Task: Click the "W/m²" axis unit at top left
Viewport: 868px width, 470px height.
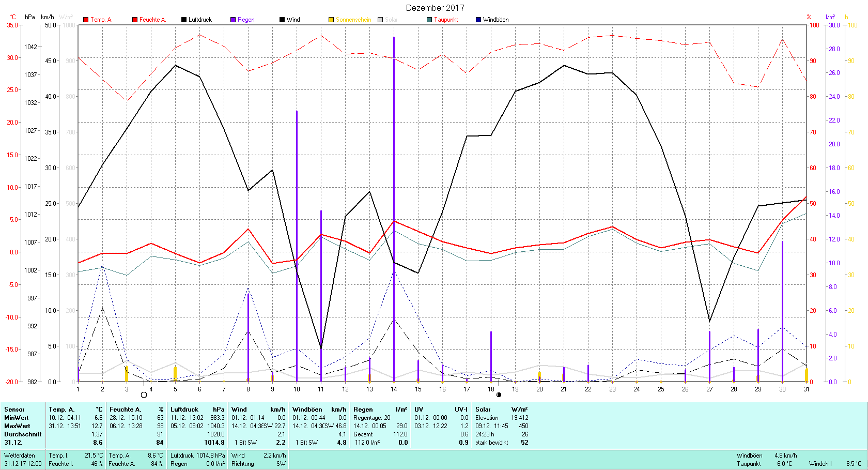Action: pyautogui.click(x=66, y=17)
